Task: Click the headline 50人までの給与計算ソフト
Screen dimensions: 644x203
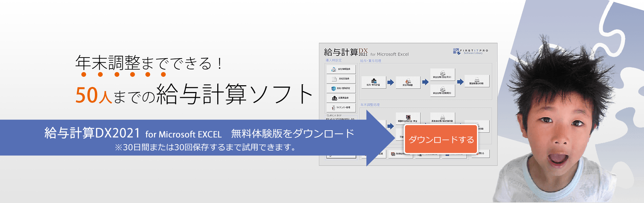Action: (x=194, y=94)
